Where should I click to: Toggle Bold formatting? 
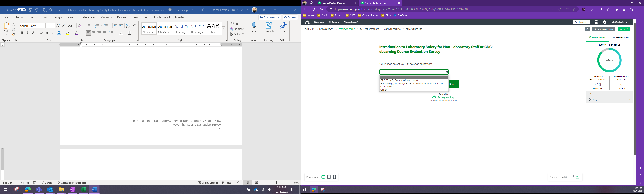22,33
